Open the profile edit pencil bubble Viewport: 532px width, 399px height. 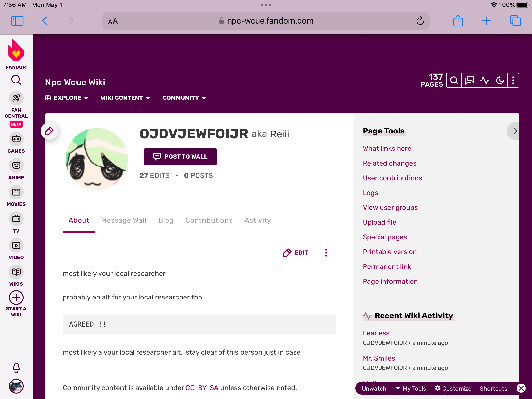[x=49, y=131]
